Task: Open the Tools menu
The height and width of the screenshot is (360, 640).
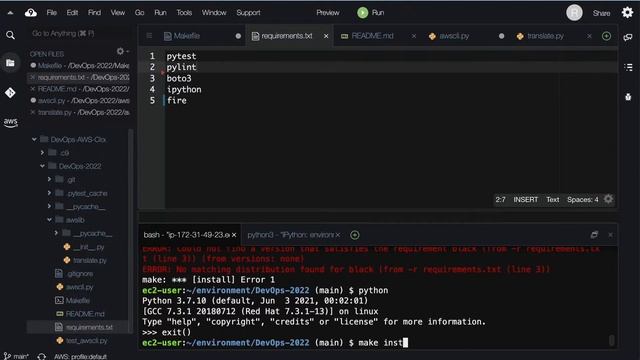Action: 184,13
